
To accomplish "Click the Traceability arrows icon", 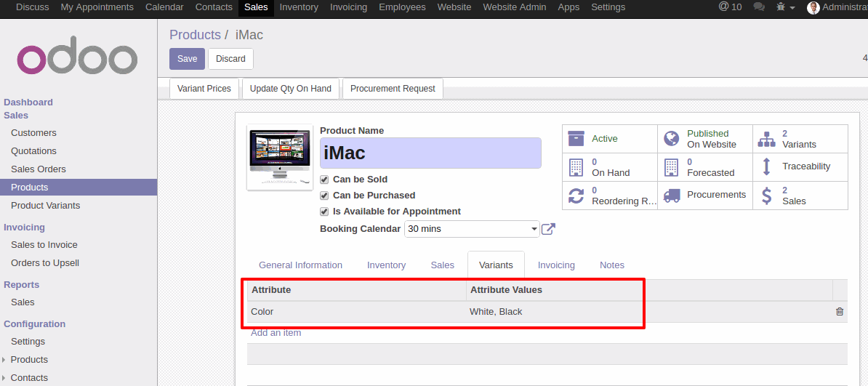I will pos(767,166).
